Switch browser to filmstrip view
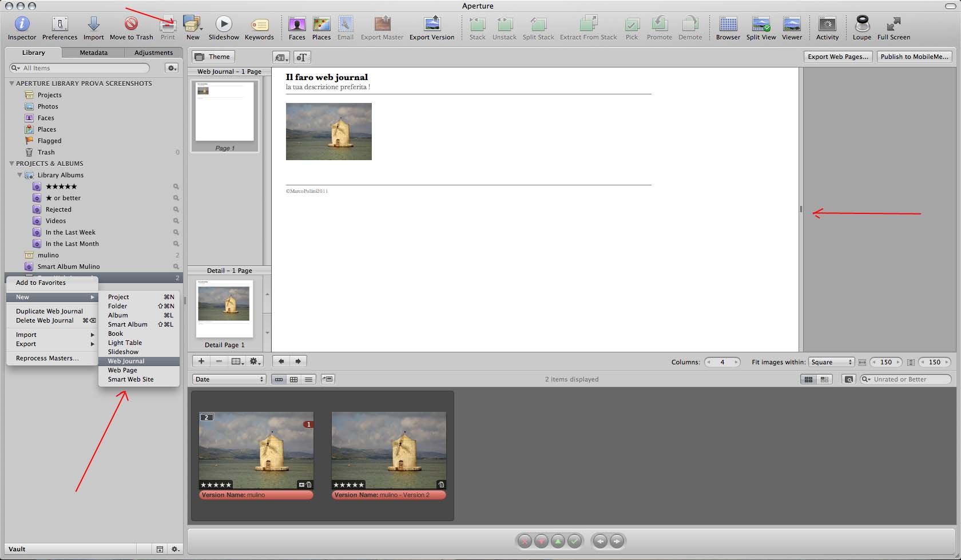Image resolution: width=961 pixels, height=560 pixels. [279, 379]
